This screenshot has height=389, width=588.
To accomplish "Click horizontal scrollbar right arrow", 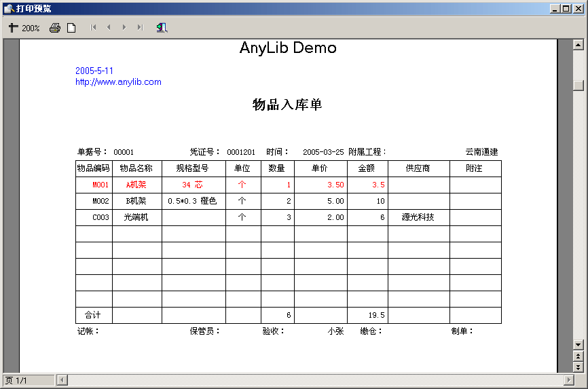I will pos(569,380).
